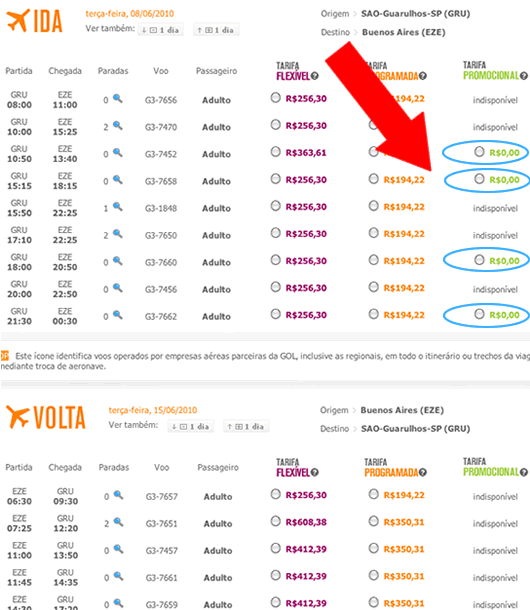The height and width of the screenshot is (610, 530).
Task: Select R$0,00 promotional fare for flight G3-7452
Action: [x=479, y=151]
